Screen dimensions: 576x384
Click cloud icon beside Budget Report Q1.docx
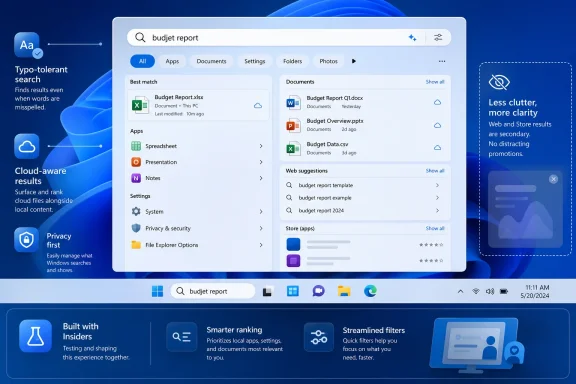[437, 102]
